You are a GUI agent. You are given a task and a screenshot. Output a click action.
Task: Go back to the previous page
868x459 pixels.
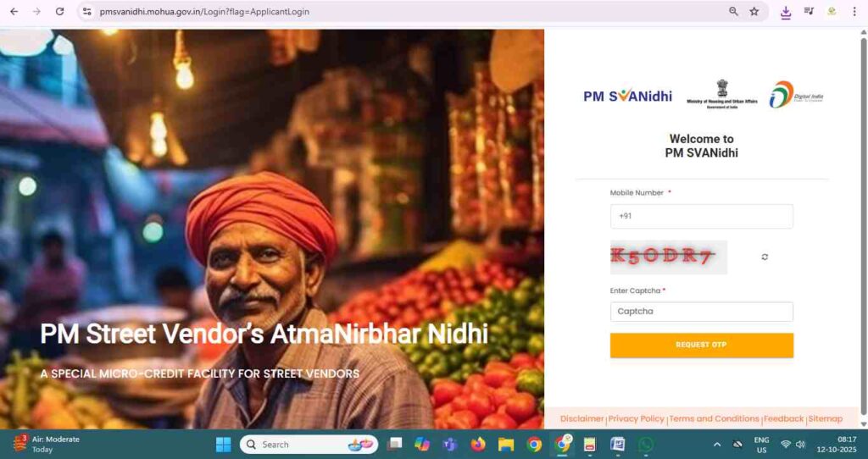click(x=14, y=12)
